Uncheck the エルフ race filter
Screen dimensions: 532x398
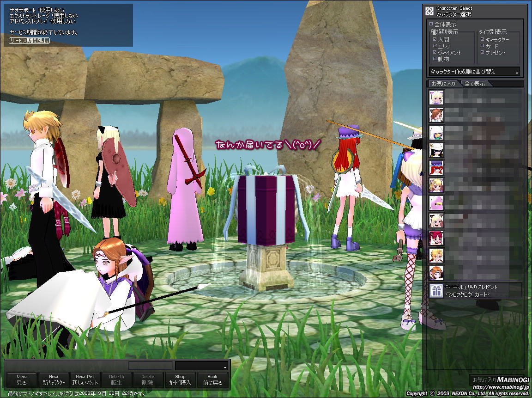(x=435, y=46)
